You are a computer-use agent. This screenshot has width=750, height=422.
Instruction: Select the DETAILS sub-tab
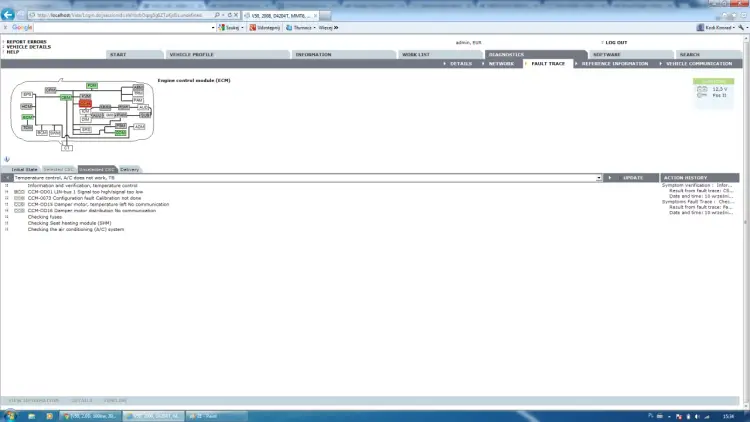pos(461,64)
